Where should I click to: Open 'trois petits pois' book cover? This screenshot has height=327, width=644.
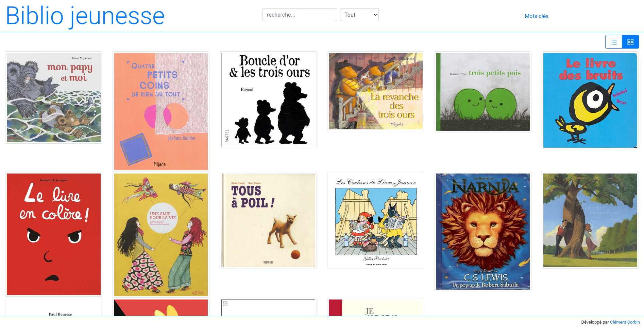pyautogui.click(x=483, y=92)
